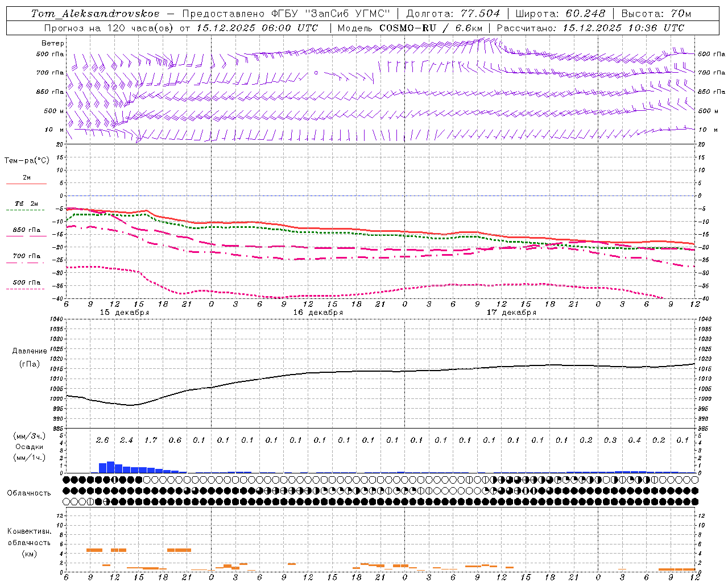Click the 0.3 precipitation value
The height and width of the screenshot is (582, 728).
point(610,440)
